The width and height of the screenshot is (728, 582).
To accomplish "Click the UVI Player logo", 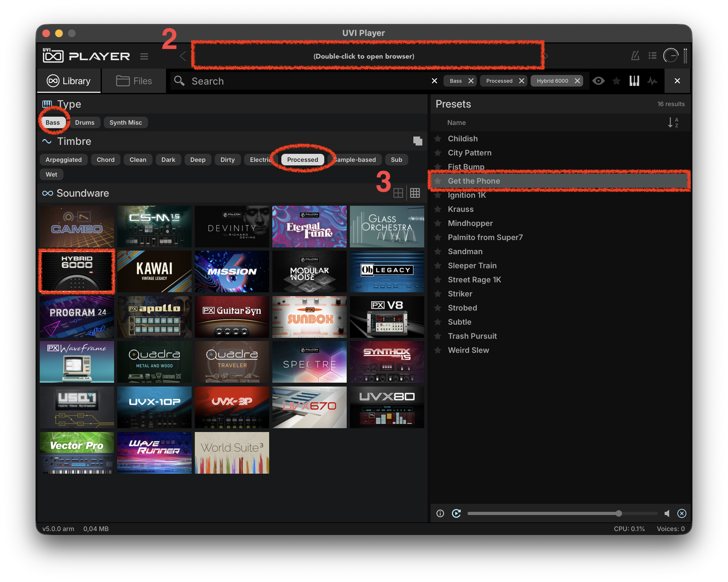I will [87, 56].
